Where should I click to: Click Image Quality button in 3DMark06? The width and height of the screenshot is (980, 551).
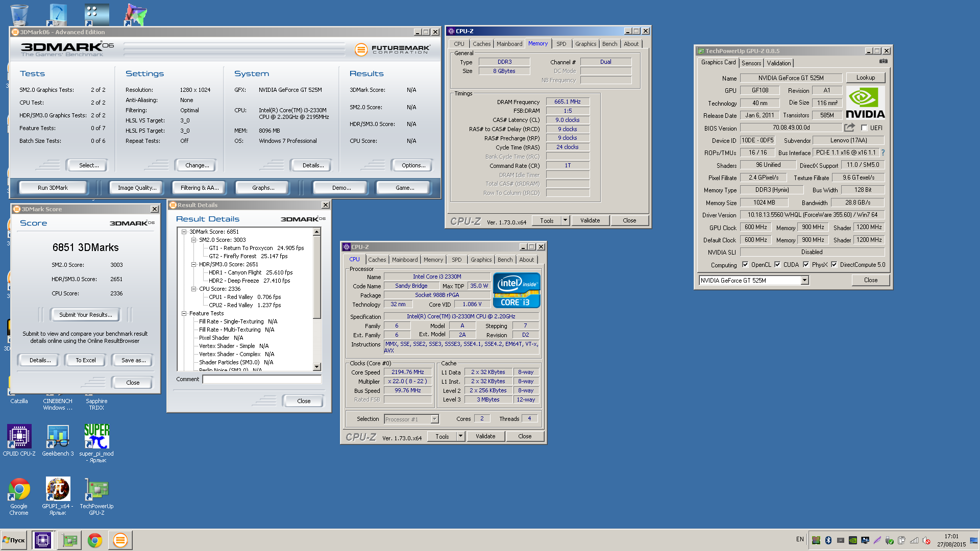point(137,188)
